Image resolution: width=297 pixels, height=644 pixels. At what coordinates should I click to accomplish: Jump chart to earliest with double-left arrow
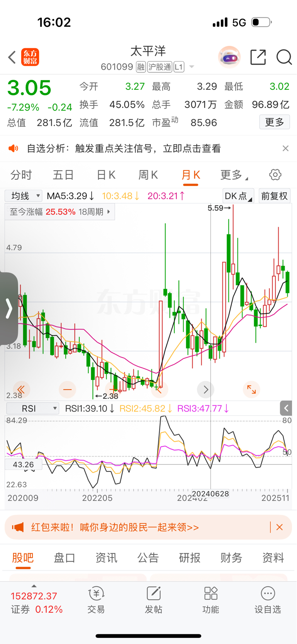click(x=21, y=389)
